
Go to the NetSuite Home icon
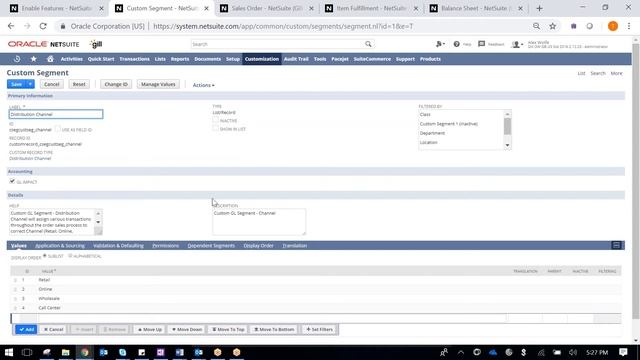point(50,59)
